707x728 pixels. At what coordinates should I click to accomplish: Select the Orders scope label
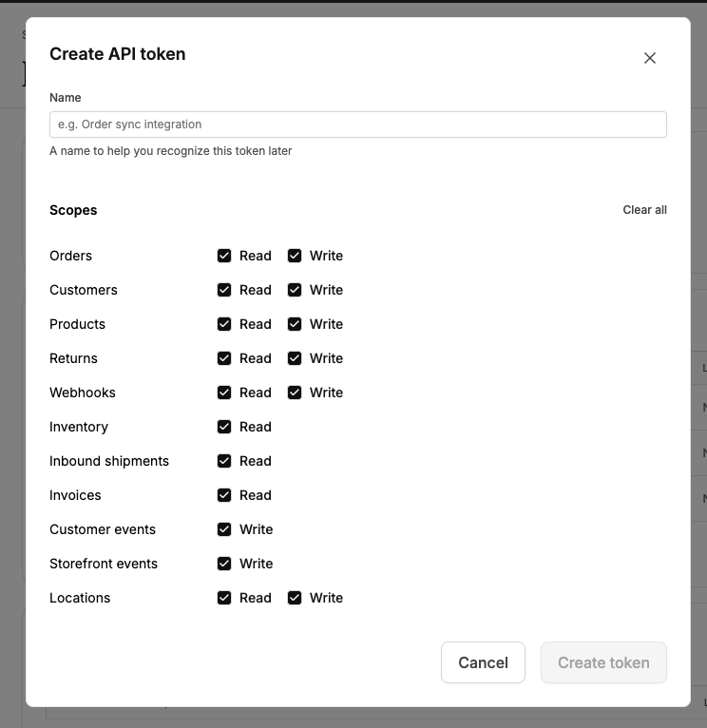(70, 256)
